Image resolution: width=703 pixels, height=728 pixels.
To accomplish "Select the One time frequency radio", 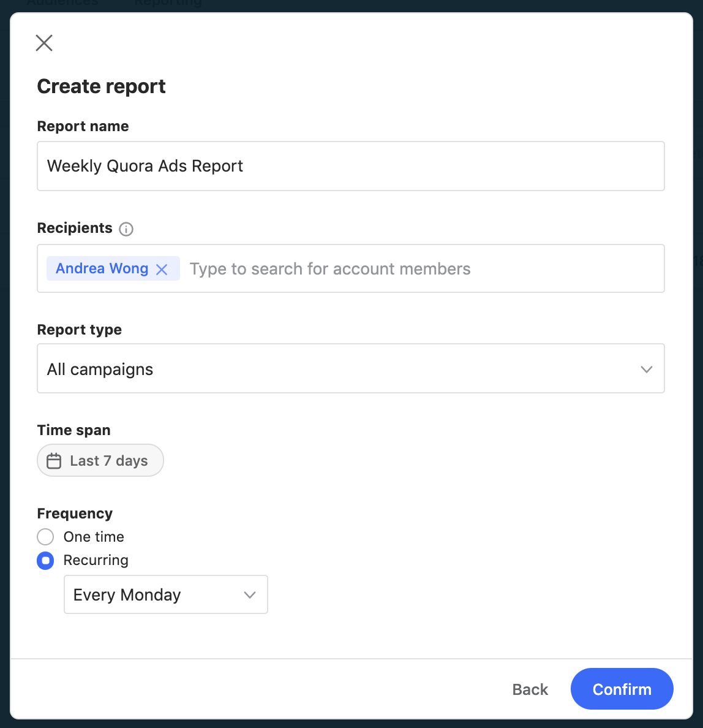I will pyautogui.click(x=45, y=537).
